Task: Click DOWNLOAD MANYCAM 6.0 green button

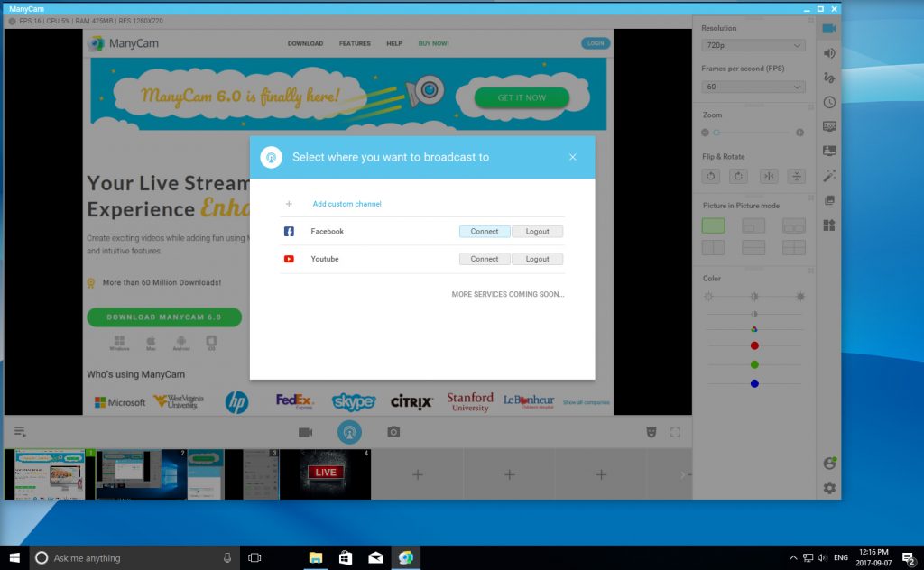Action: click(x=164, y=317)
